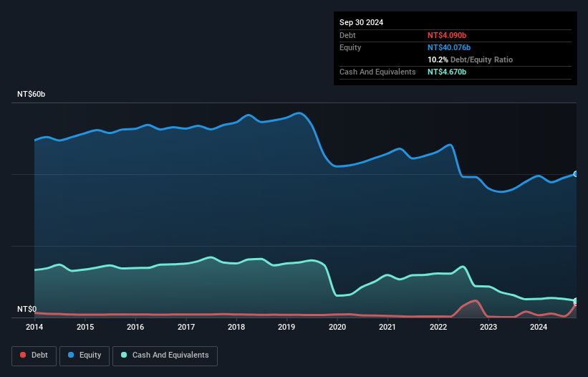Click the blue Equity endpoint marker on chart

[575, 174]
